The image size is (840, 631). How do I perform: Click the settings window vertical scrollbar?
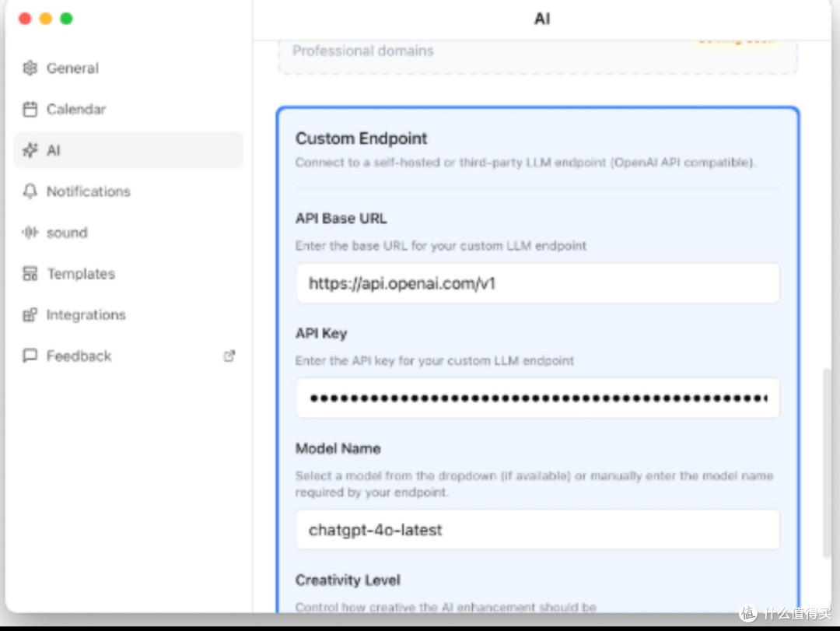pos(827,463)
